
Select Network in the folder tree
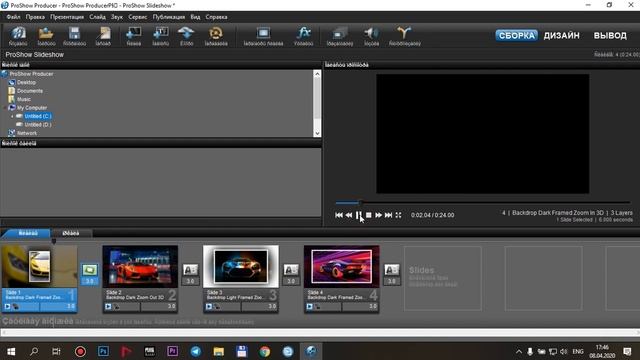click(27, 133)
